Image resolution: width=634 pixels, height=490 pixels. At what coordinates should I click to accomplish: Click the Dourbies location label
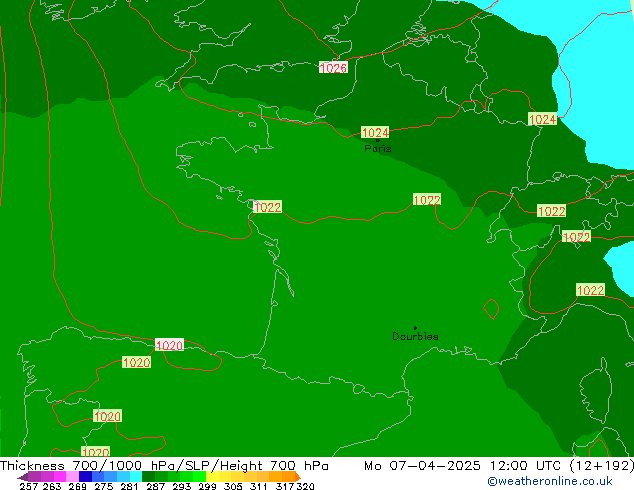click(415, 336)
